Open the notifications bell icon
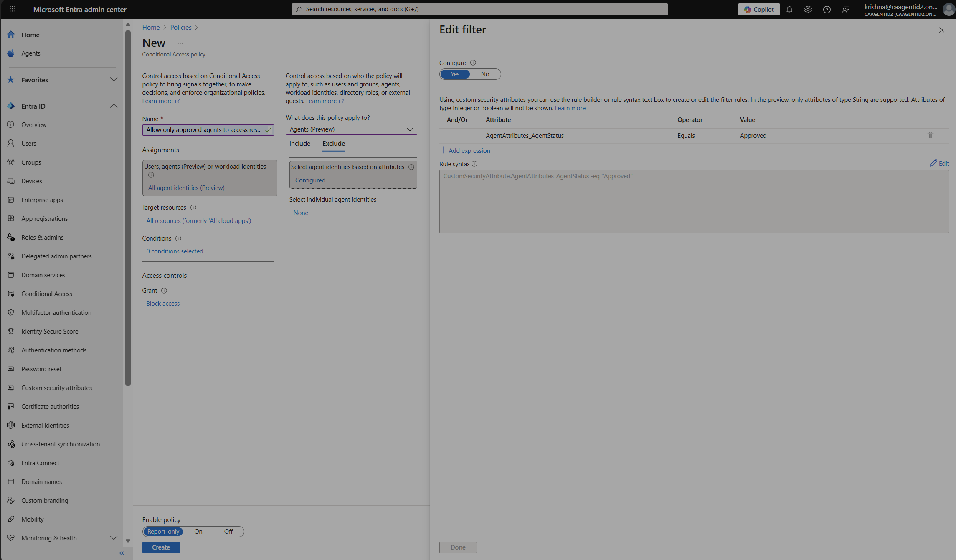Viewport: 956px width, 560px height. coord(789,9)
